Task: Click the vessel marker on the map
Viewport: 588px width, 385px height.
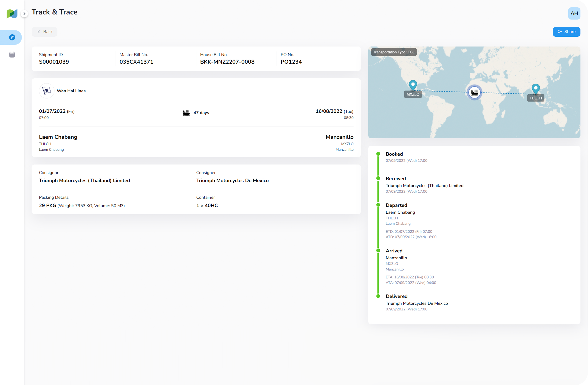Action: click(474, 92)
